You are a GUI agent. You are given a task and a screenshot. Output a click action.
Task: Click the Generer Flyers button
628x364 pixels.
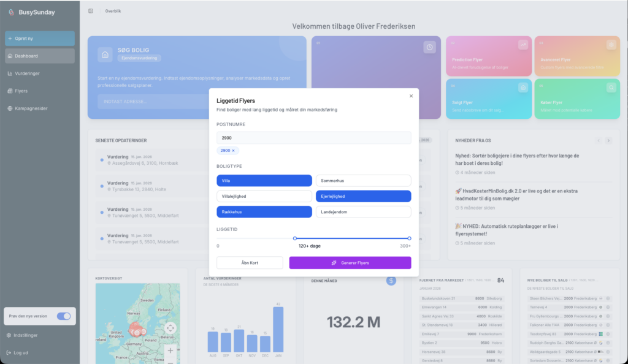click(350, 263)
